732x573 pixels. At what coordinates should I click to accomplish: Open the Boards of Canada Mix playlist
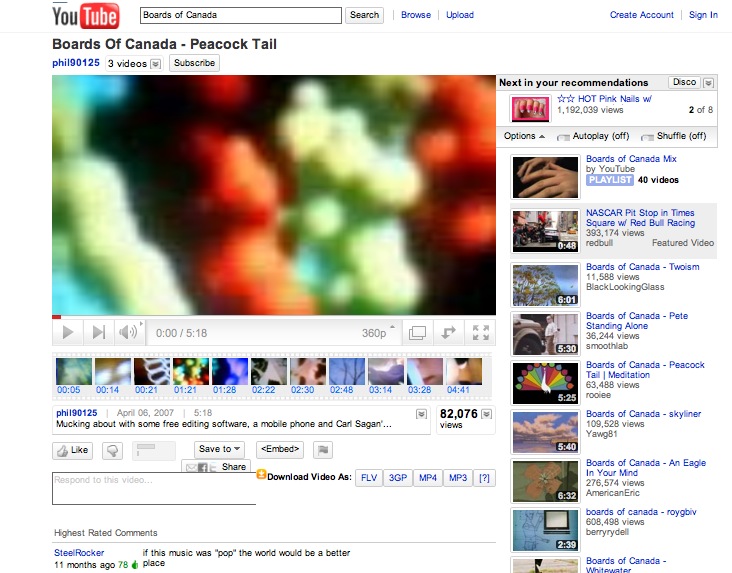(x=631, y=159)
